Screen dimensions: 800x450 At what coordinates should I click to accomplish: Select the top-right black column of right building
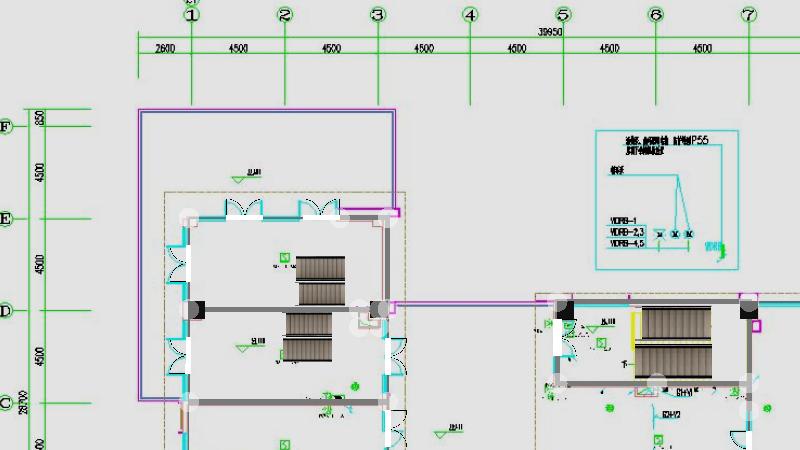(x=749, y=309)
